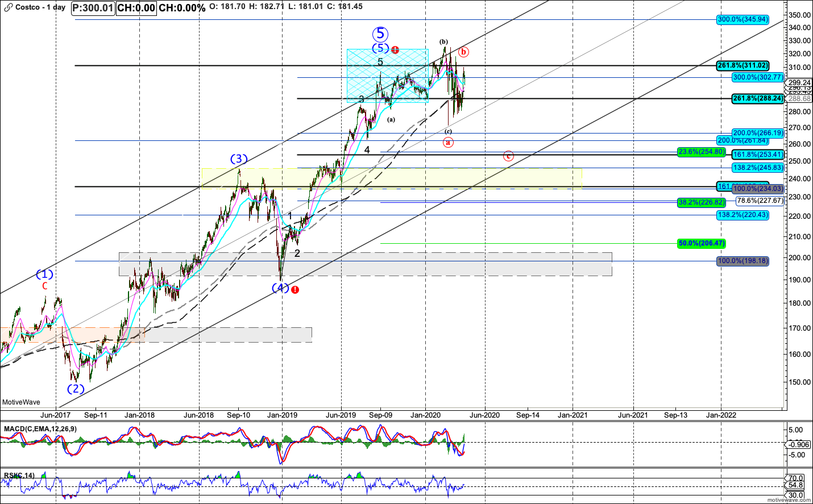Select the gray 100.0%(234.03) Fibonacci label
The height and width of the screenshot is (504, 813).
tap(758, 189)
